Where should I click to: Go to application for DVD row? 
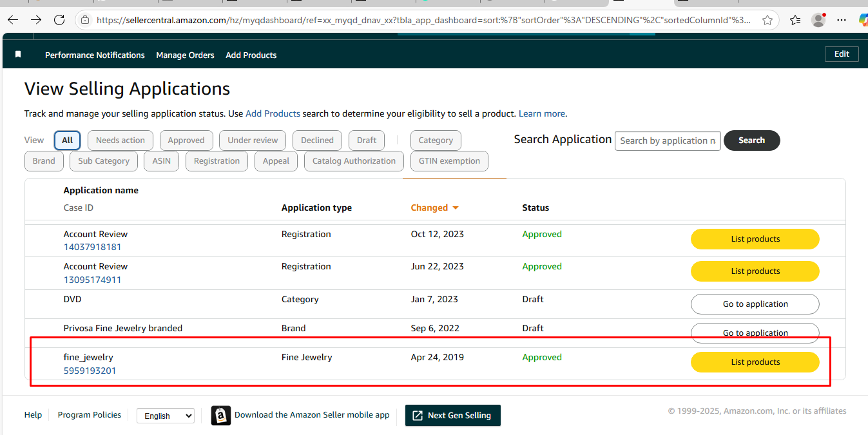point(755,304)
